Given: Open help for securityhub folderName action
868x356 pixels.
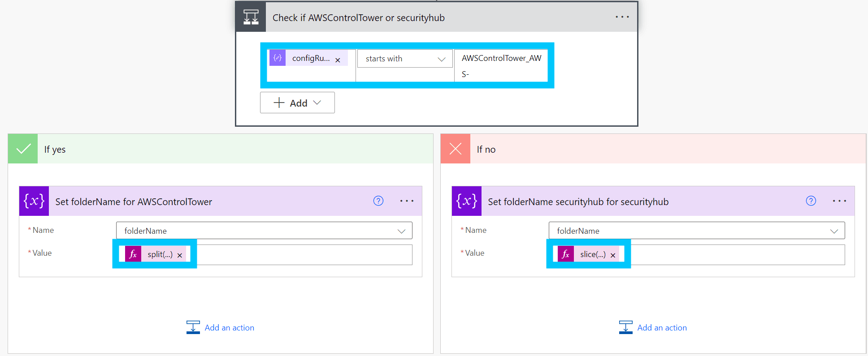Looking at the screenshot, I should pos(811,201).
